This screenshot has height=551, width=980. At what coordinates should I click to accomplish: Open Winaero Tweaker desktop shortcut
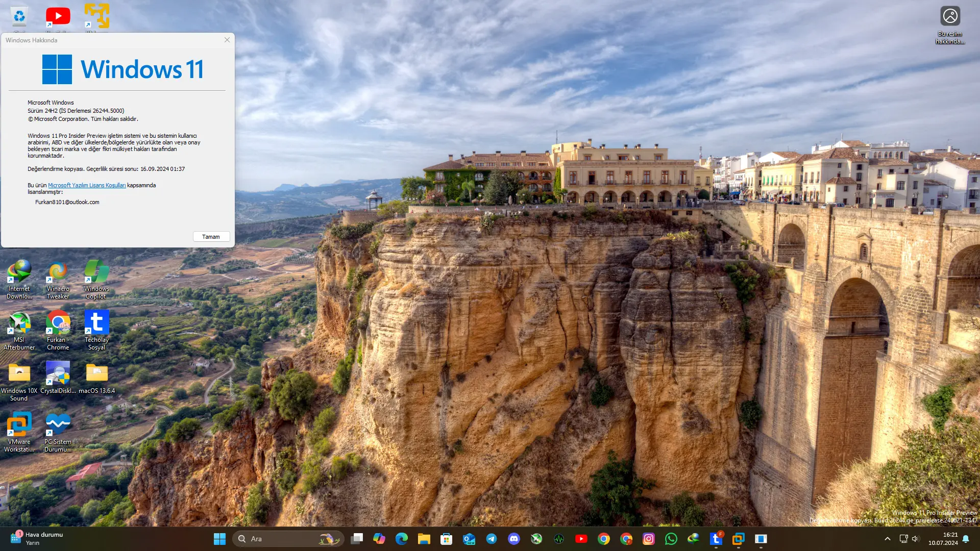(58, 280)
